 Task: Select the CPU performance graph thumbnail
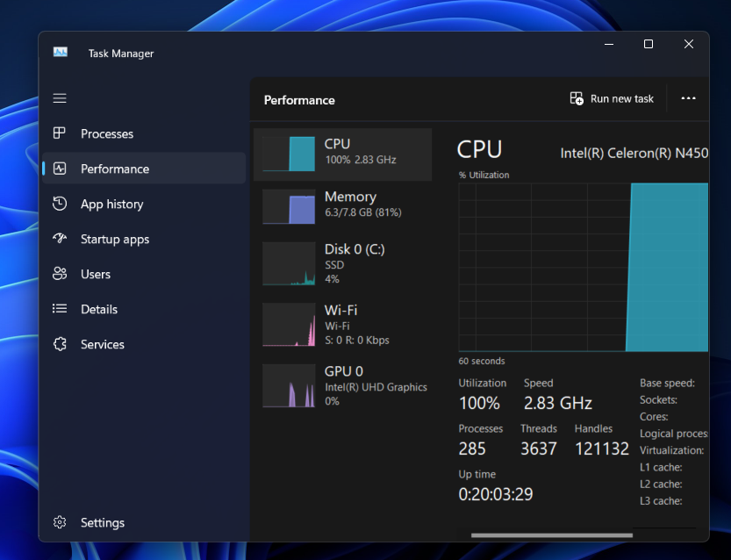pos(289,154)
